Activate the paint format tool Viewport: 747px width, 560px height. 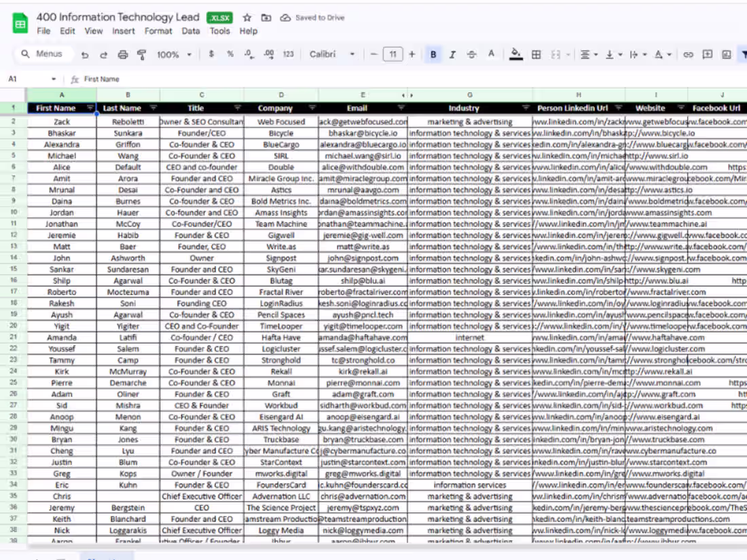[141, 55]
